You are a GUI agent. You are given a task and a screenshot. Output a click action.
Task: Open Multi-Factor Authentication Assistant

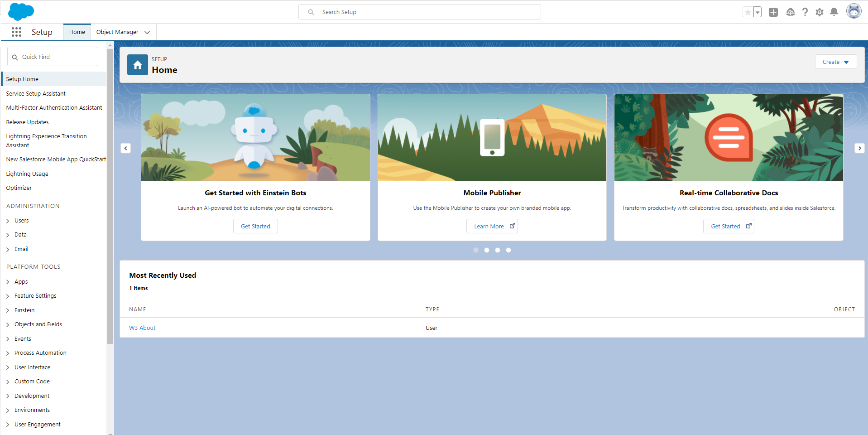[54, 108]
